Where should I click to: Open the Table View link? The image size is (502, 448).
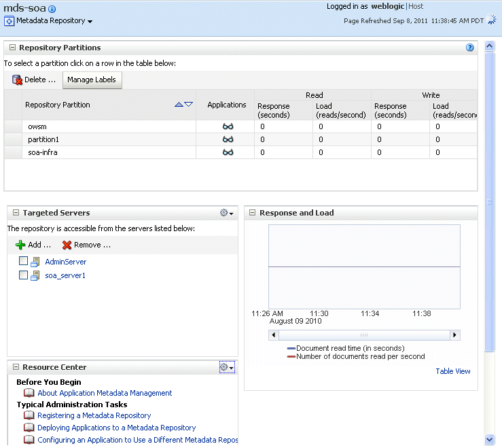click(453, 371)
